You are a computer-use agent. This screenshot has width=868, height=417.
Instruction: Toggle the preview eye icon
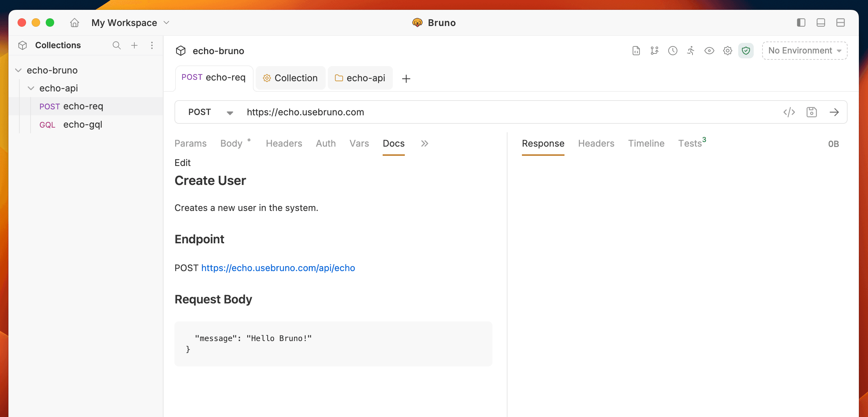coord(709,51)
